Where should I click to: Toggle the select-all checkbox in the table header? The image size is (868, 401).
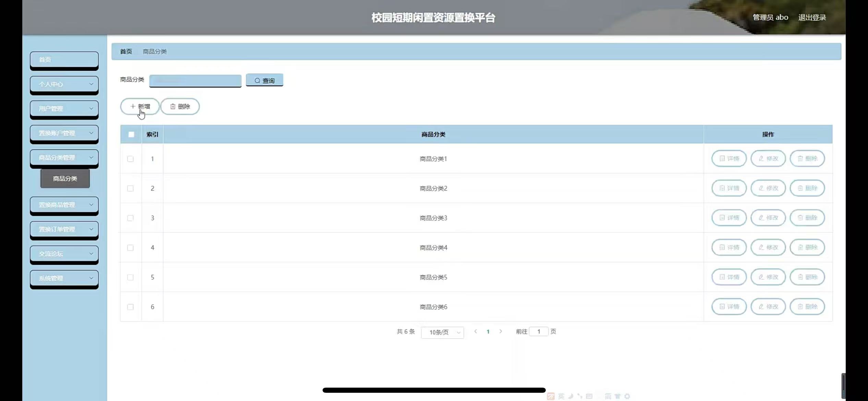131,134
